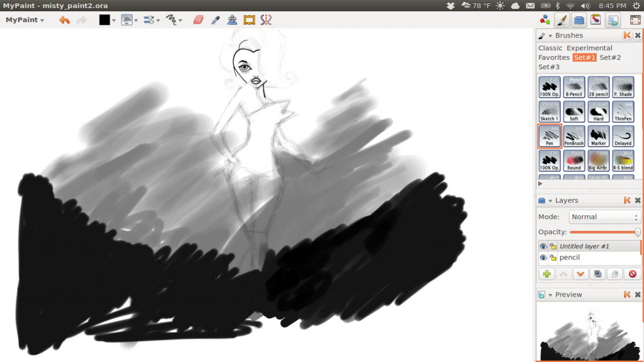Move layer down with orange chevron
This screenshot has width=644, height=362.
coord(580,274)
